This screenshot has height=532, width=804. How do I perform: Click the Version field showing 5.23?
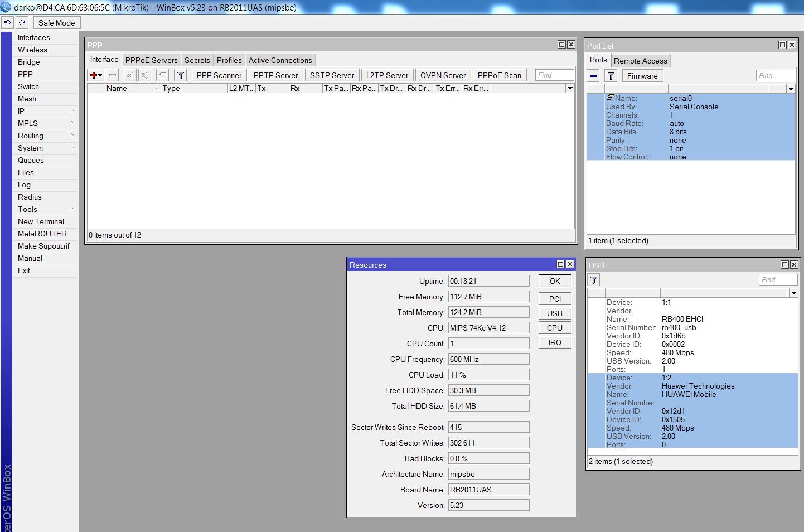488,505
